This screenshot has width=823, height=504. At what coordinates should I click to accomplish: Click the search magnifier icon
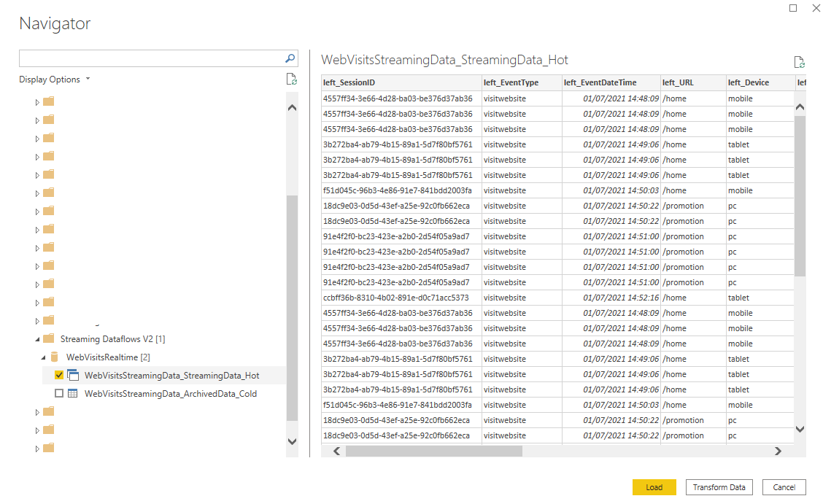pyautogui.click(x=290, y=58)
